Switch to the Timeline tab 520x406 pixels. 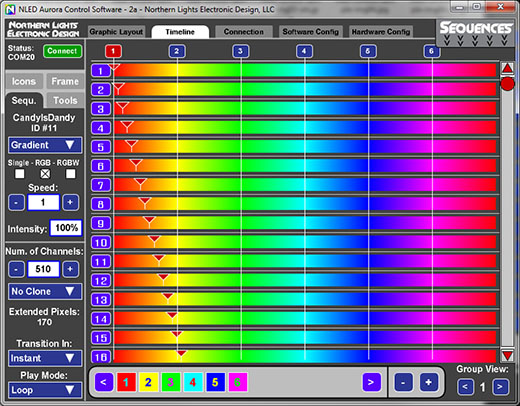pos(180,32)
